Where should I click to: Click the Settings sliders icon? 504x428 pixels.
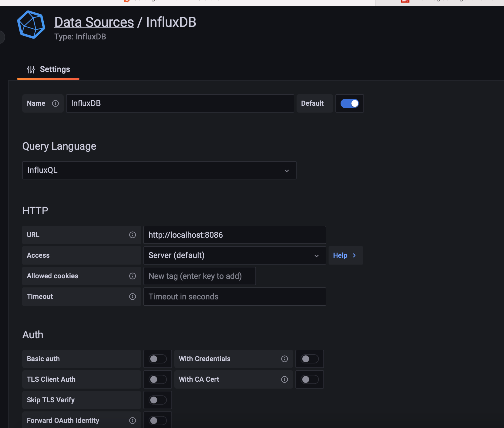[x=31, y=69]
